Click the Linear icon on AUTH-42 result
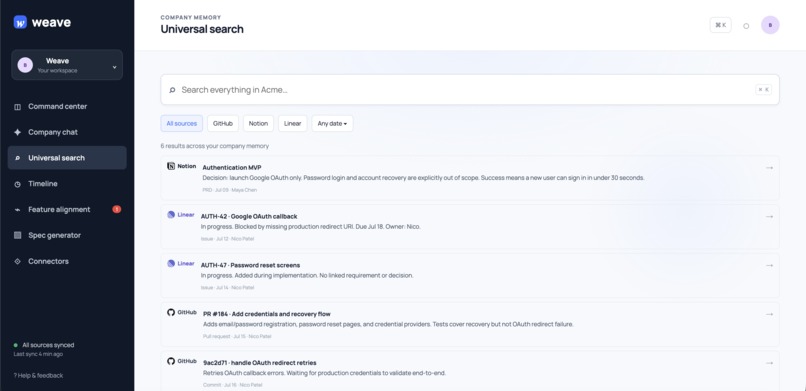 pyautogui.click(x=171, y=215)
